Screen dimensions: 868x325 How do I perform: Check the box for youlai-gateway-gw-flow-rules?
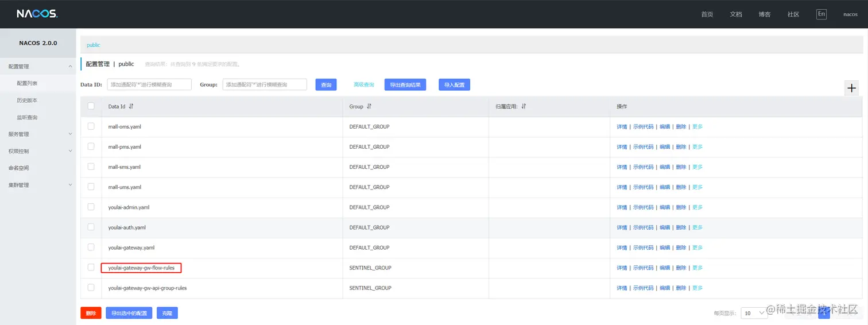click(91, 268)
